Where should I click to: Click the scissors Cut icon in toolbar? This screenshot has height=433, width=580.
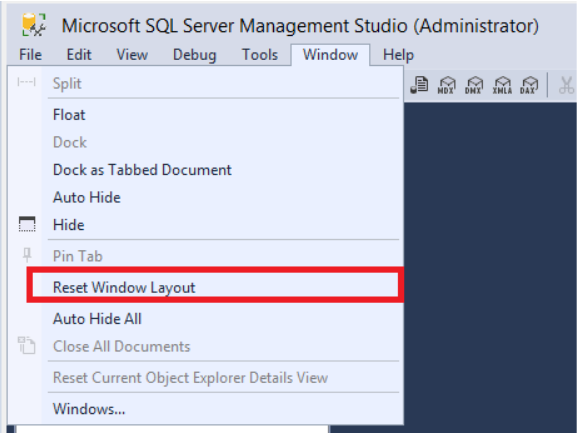point(566,85)
